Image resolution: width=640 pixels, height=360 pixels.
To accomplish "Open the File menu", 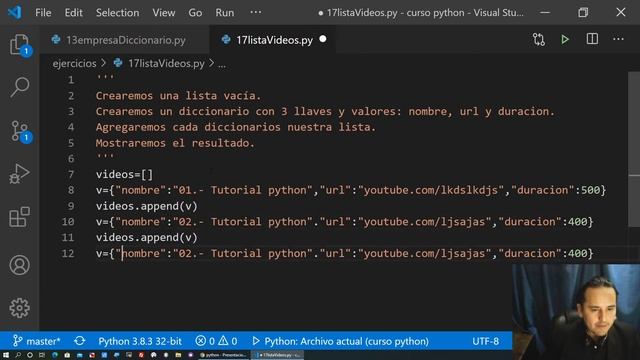I will tap(43, 13).
